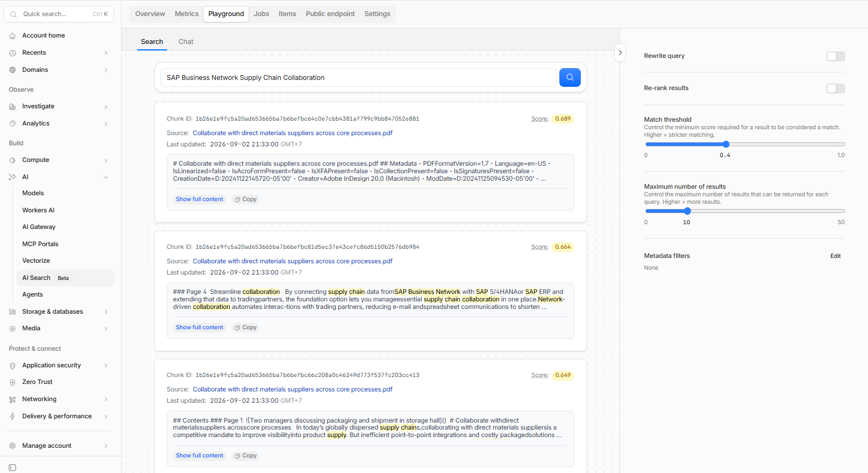Adjust the Match threshold slider handle
Image resolution: width=868 pixels, height=473 pixels.
(726, 144)
